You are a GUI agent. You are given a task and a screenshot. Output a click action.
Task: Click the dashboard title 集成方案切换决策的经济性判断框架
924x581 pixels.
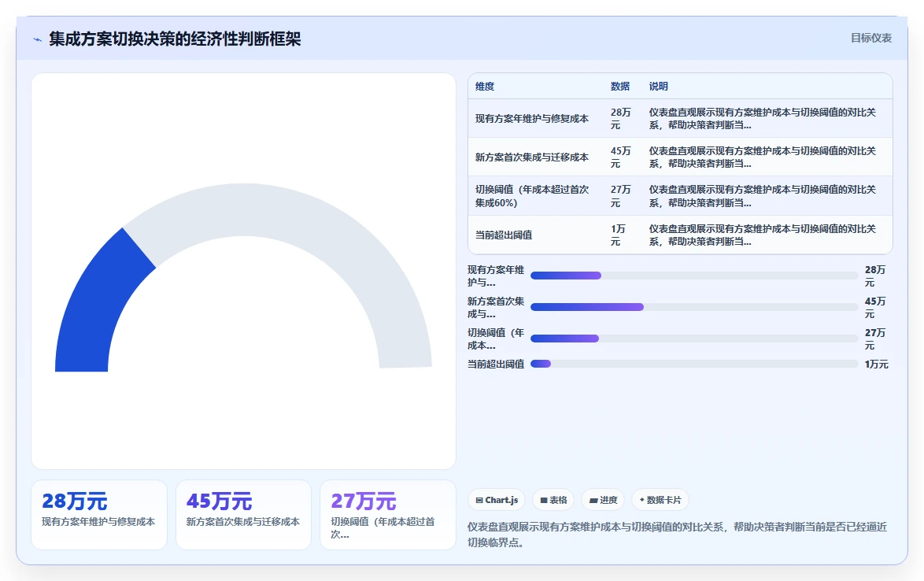point(175,39)
